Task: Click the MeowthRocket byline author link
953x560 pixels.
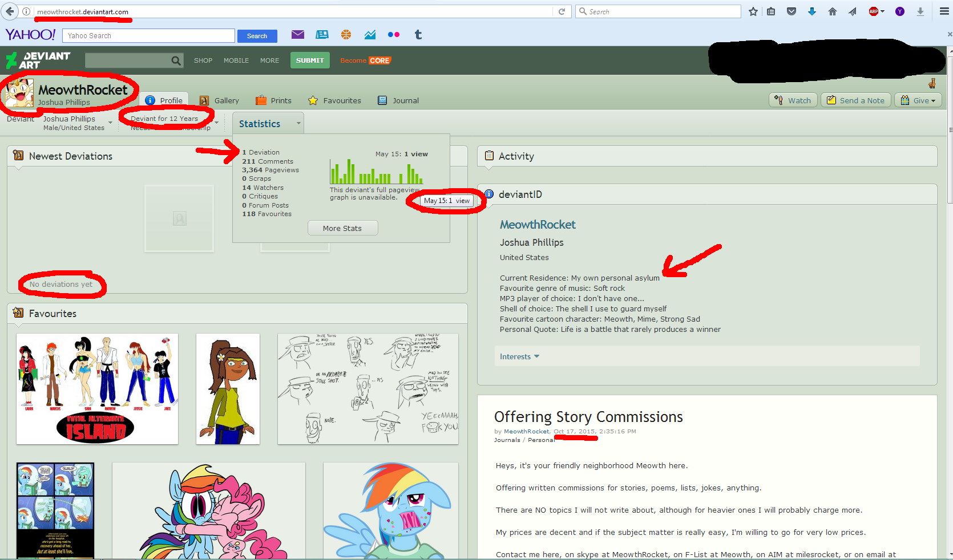Action: tap(527, 432)
